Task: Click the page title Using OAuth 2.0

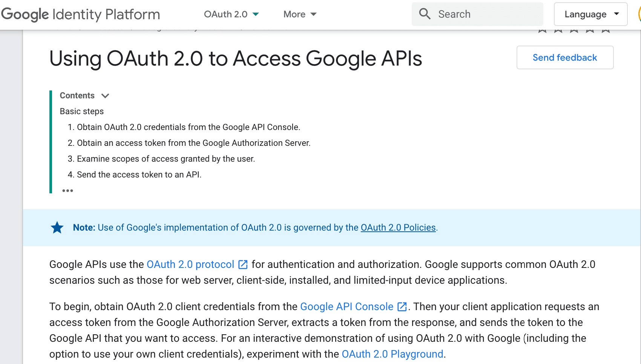Action: click(x=236, y=59)
